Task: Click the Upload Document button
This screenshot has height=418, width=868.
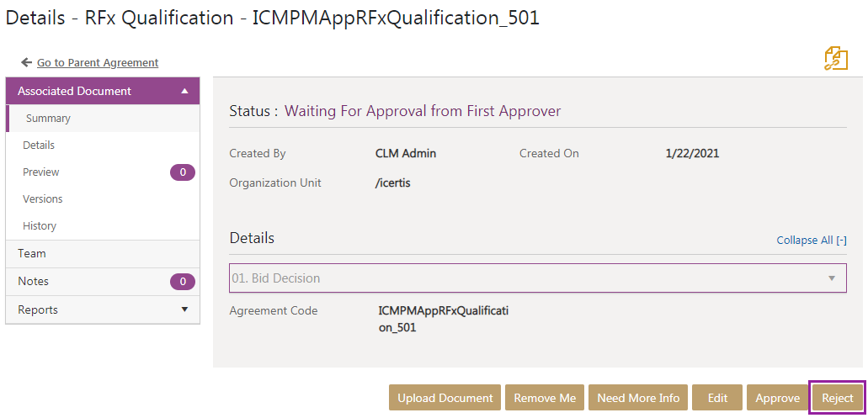Action: click(445, 398)
